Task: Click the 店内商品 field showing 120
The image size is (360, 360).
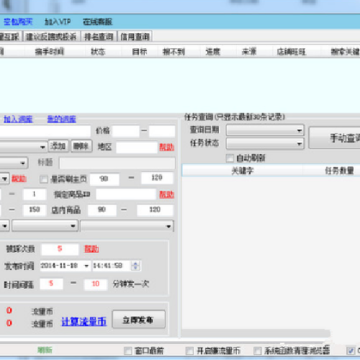Action: click(155, 210)
